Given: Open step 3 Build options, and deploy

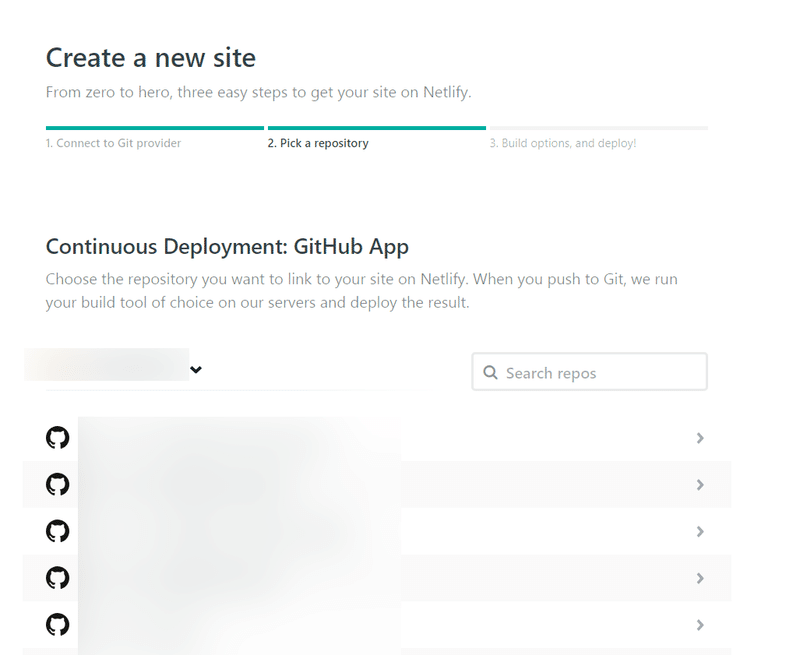Looking at the screenshot, I should 562,144.
